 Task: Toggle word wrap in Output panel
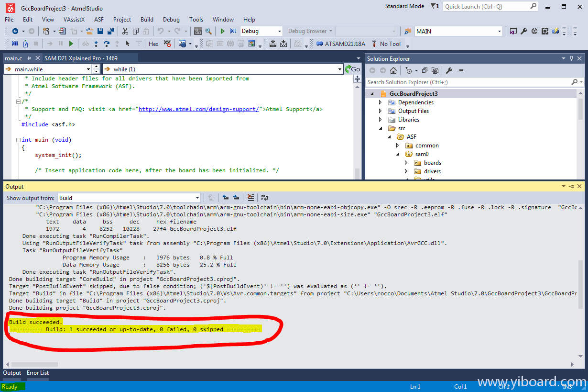pos(264,198)
